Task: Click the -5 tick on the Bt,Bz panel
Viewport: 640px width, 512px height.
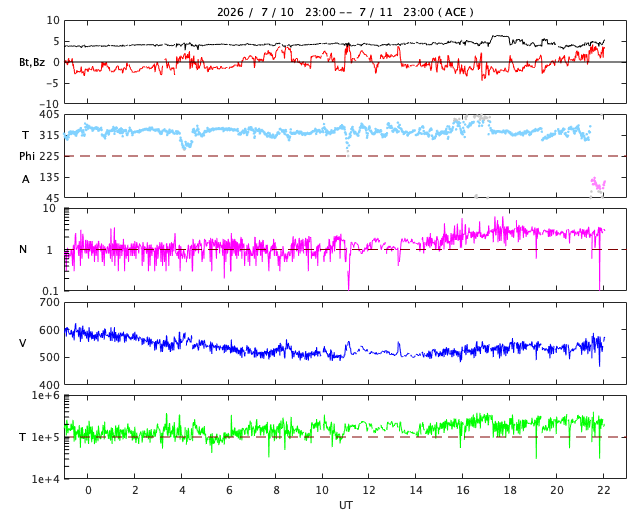Action: click(x=53, y=83)
